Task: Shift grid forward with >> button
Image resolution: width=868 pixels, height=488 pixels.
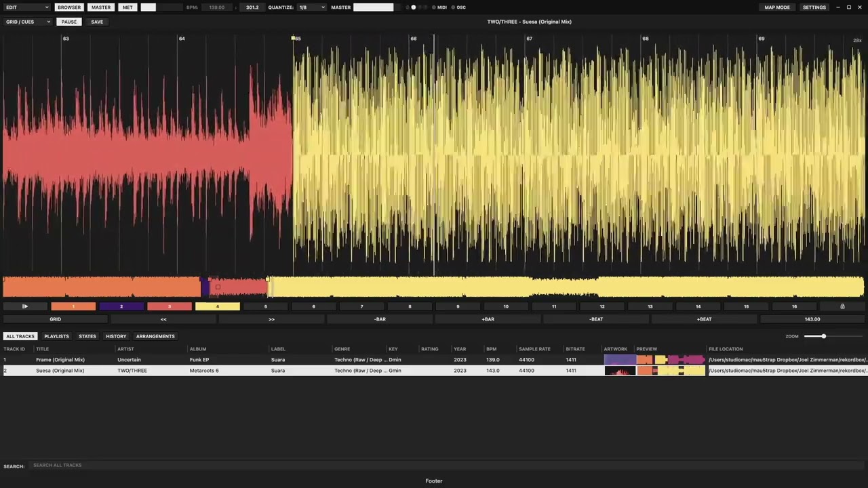Action: [x=271, y=319]
